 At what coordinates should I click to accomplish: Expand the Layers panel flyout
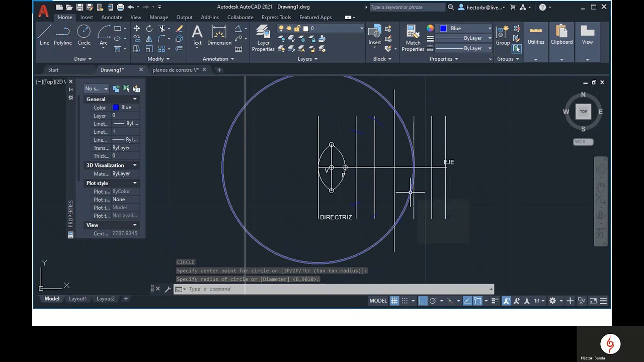coord(307,59)
